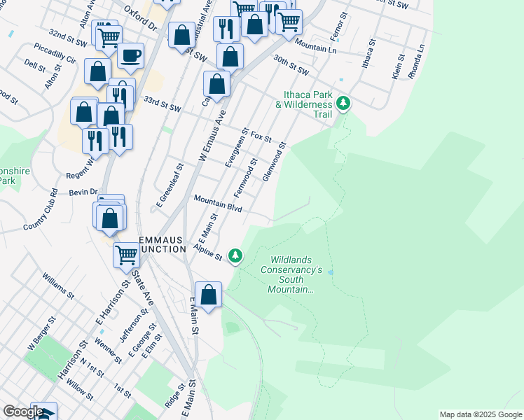Click the E George St street label

[142, 340]
